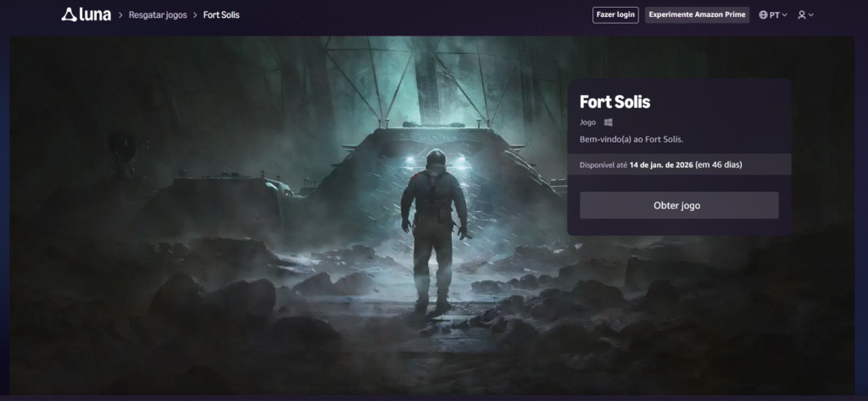Viewport: 868px width, 401px height.
Task: Click the Windows platform icon
Action: 608,122
